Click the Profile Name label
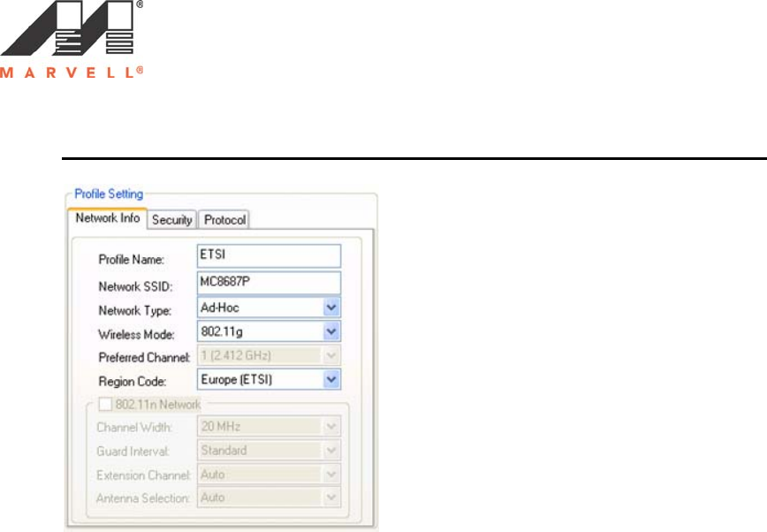Screen dimensions: 767x532 [x=131, y=260]
